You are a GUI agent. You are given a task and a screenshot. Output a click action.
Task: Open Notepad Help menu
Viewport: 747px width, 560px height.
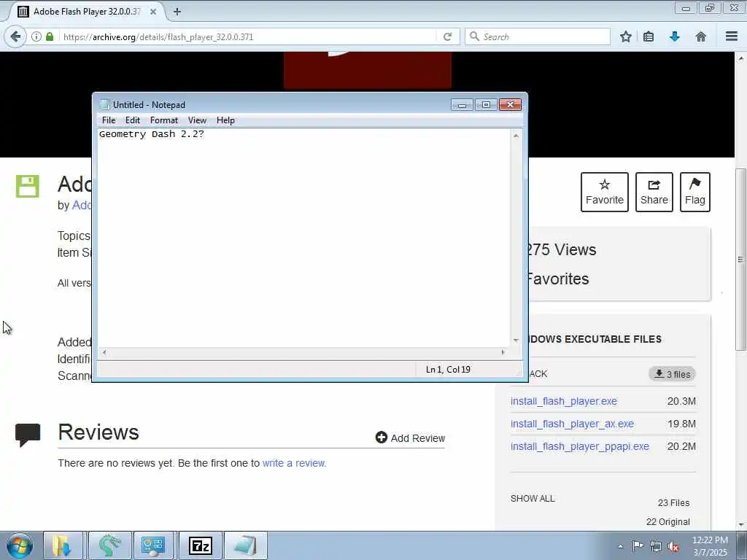(x=225, y=120)
